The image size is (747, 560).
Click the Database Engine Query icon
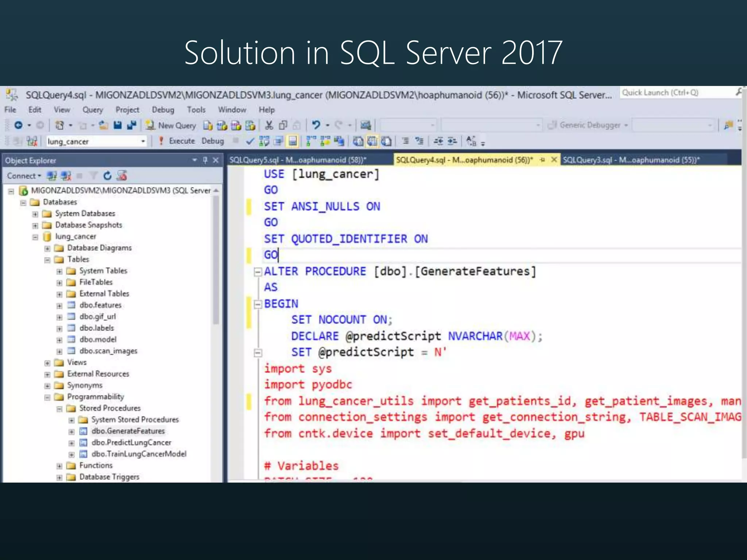point(208,126)
